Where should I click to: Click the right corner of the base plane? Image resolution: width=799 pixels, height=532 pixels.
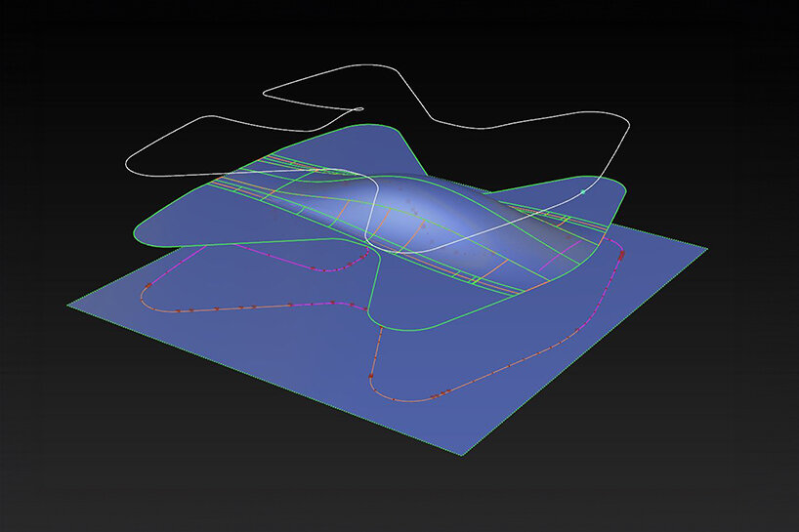705,251
